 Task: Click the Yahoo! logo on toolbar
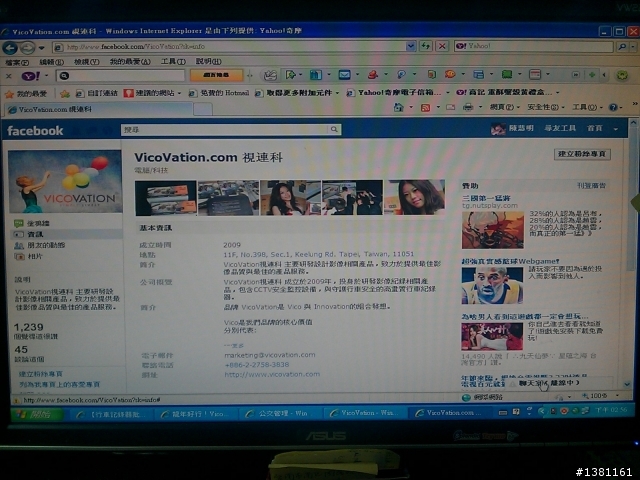click(x=31, y=76)
